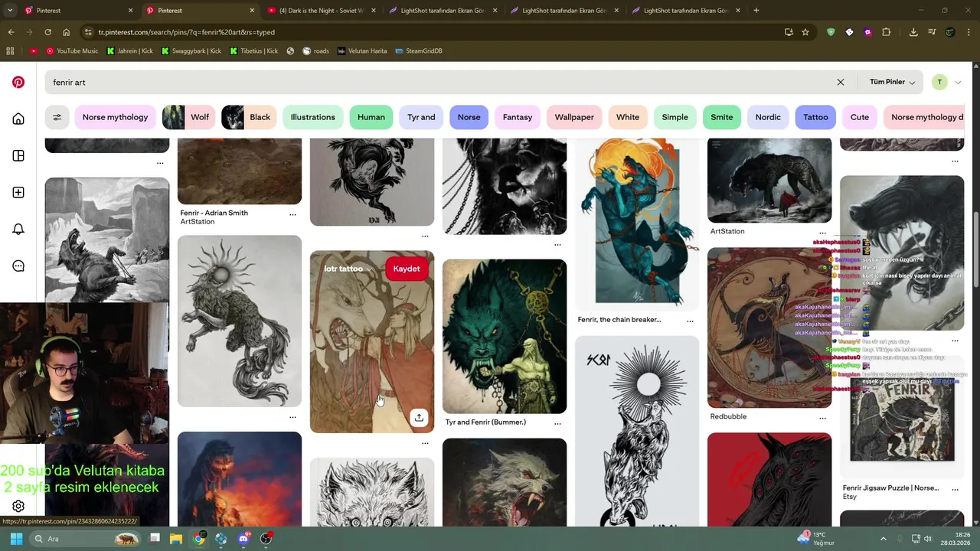Save pin with the red Kaydet button
The width and height of the screenshot is (980, 551).
click(x=407, y=269)
